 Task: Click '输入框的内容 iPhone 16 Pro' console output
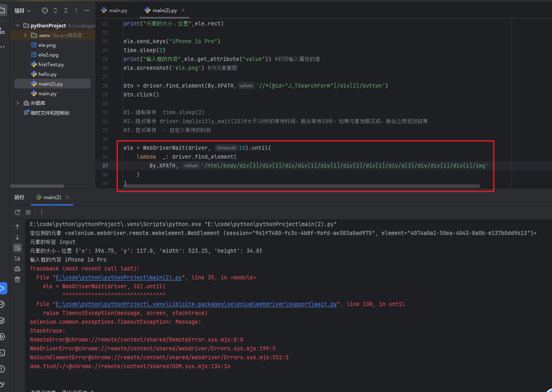coord(68,260)
